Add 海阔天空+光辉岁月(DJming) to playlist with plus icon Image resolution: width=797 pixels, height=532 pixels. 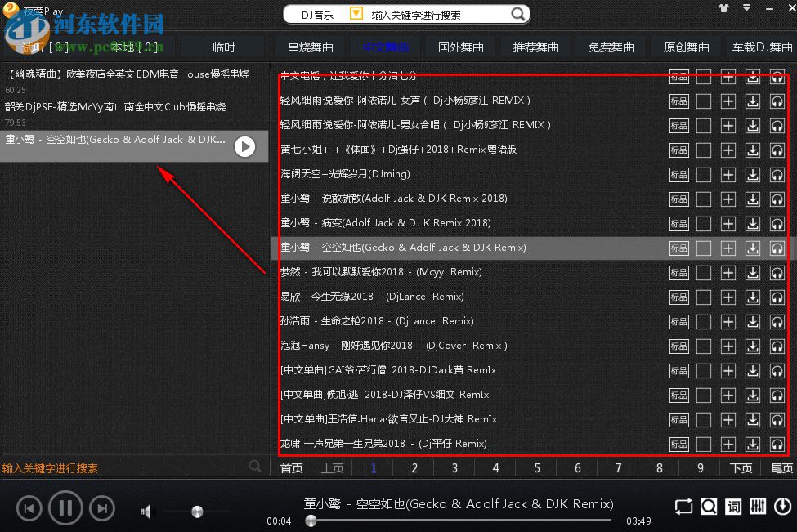[x=728, y=175]
